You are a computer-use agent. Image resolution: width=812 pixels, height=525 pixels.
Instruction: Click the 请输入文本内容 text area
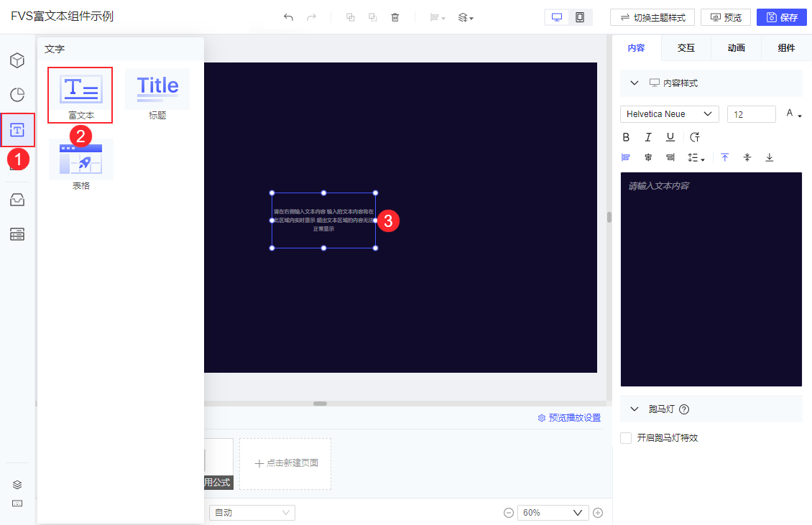[711, 279]
